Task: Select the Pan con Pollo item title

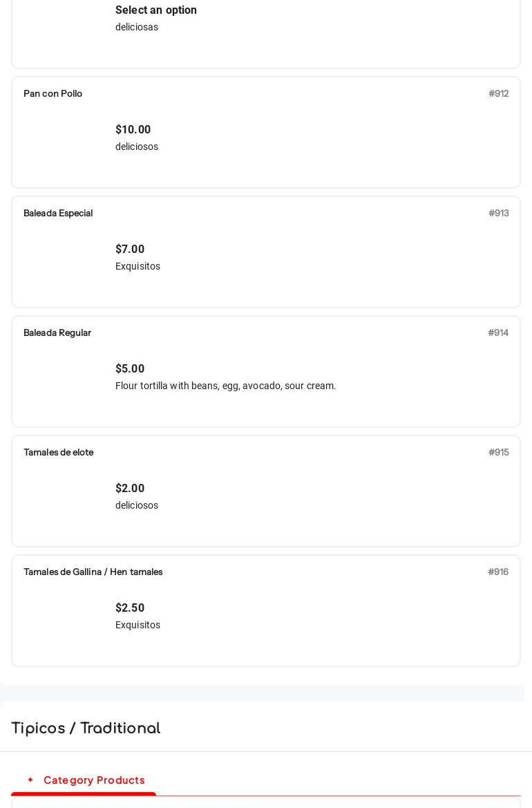Action: [53, 93]
